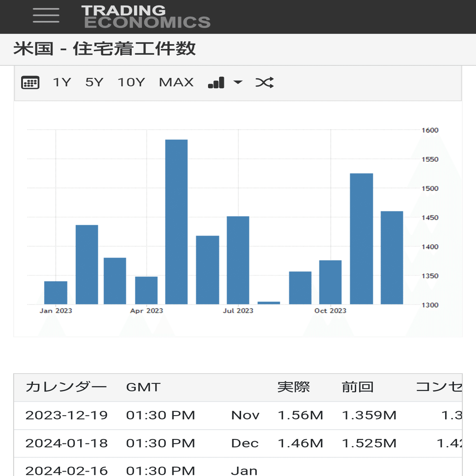476x476 pixels.
Task: Select the 1Y time range
Action: pyautogui.click(x=62, y=82)
